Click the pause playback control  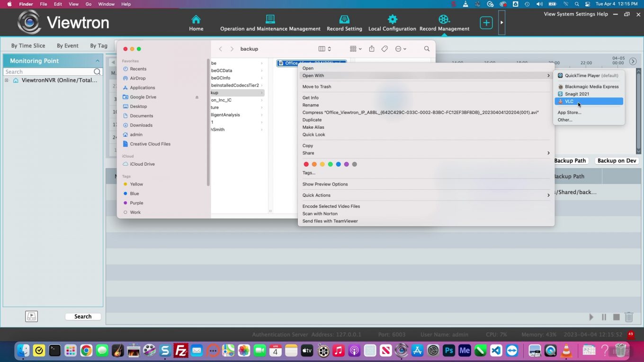click(x=604, y=317)
